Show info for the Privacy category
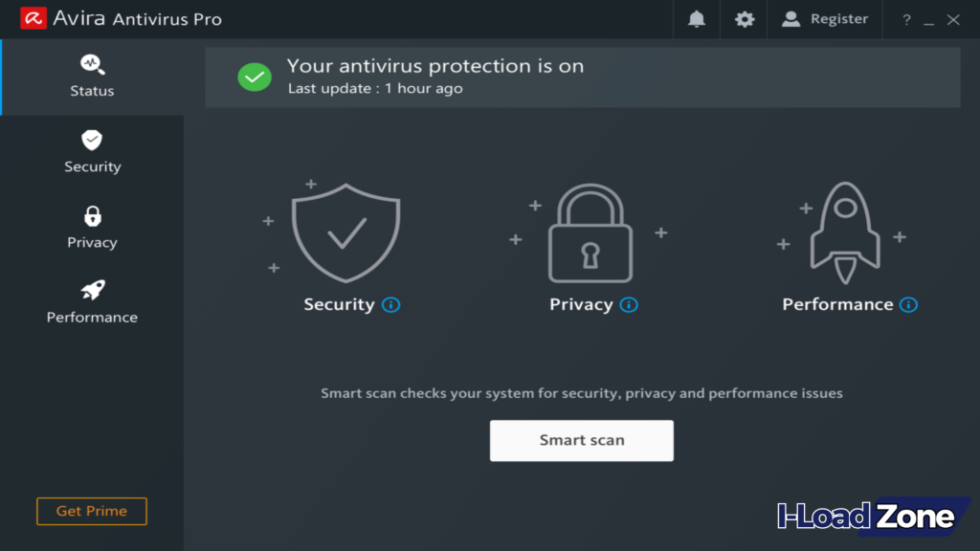This screenshot has height=551, width=980. click(629, 304)
